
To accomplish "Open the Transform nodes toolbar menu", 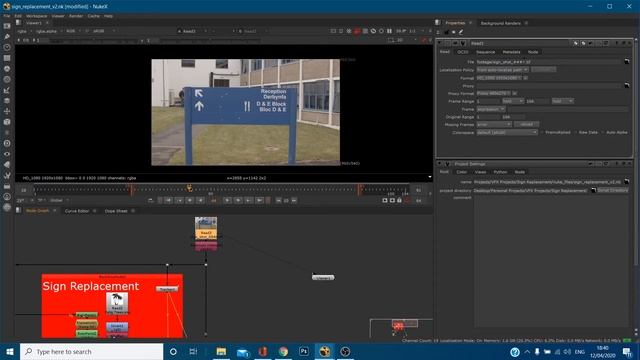I will click(7, 111).
